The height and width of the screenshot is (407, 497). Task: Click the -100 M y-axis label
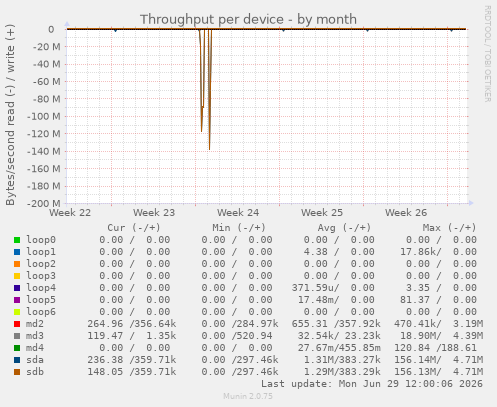(x=44, y=116)
